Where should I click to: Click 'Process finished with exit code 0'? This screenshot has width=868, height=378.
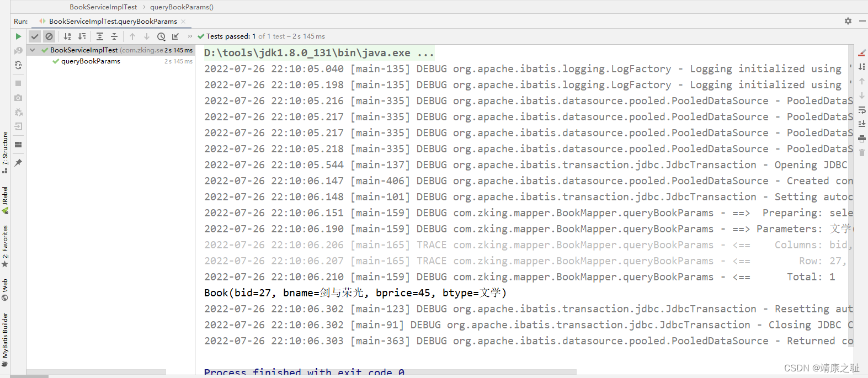[x=304, y=371]
